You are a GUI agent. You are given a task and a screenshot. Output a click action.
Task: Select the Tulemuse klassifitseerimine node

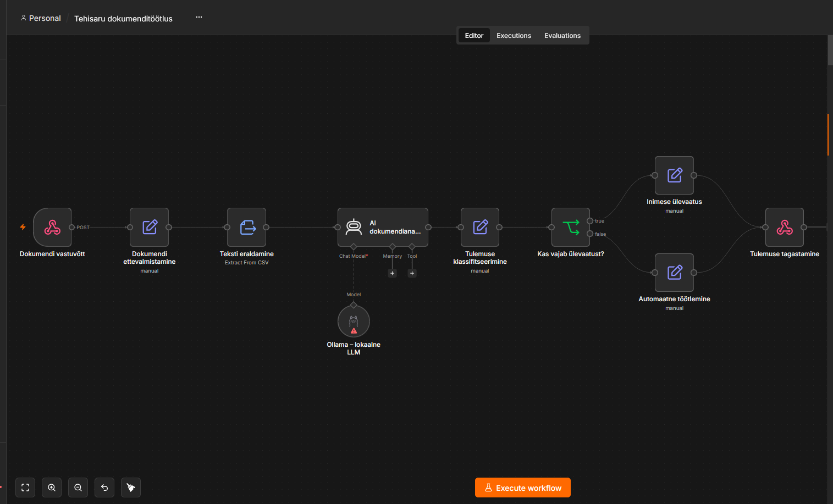pos(480,227)
